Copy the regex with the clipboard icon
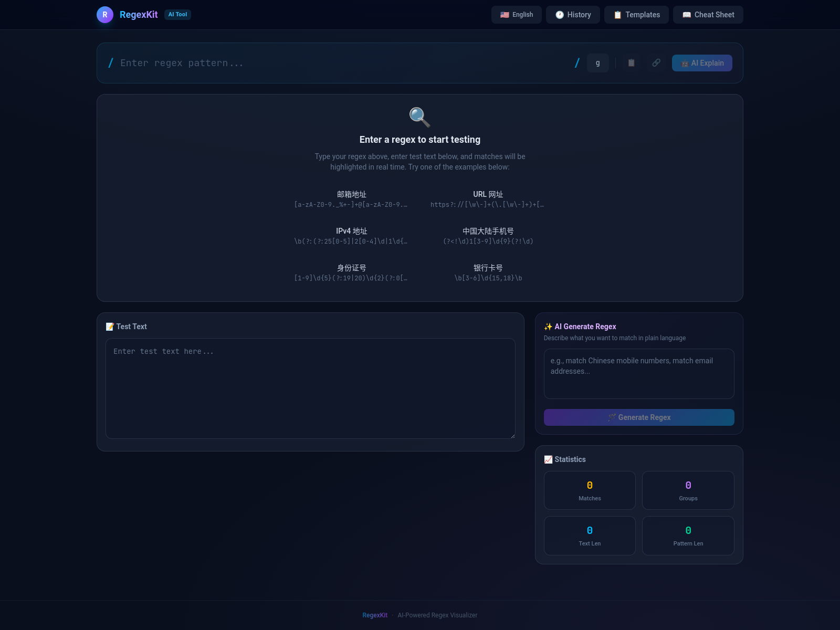 tap(631, 63)
